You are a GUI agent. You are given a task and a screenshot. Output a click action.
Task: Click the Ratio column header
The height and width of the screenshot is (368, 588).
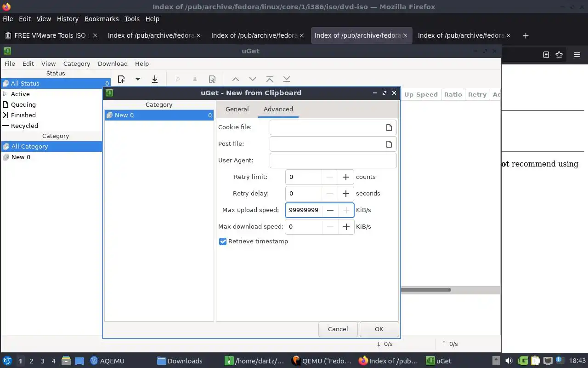point(452,94)
